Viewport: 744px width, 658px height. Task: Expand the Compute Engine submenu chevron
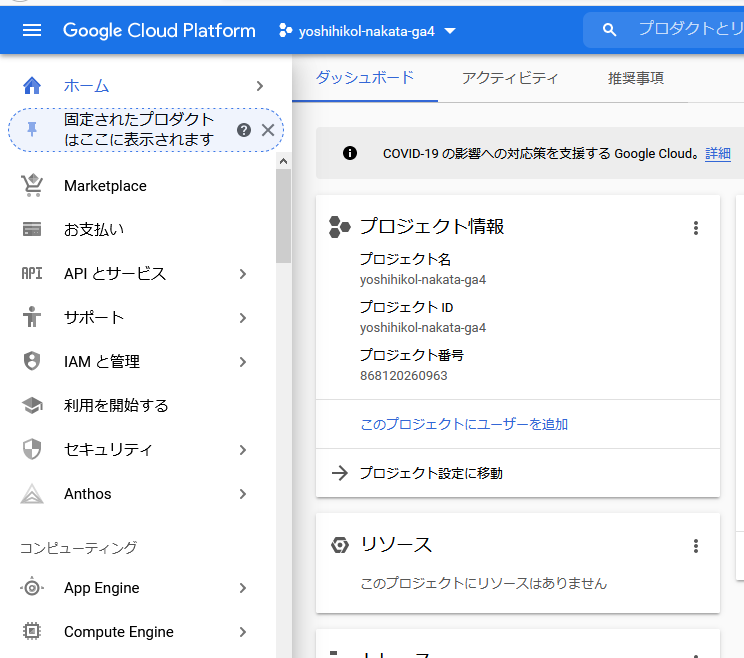[x=243, y=632]
